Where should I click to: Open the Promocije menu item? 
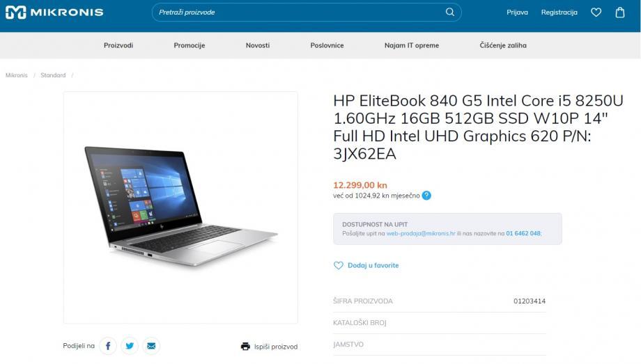point(190,45)
